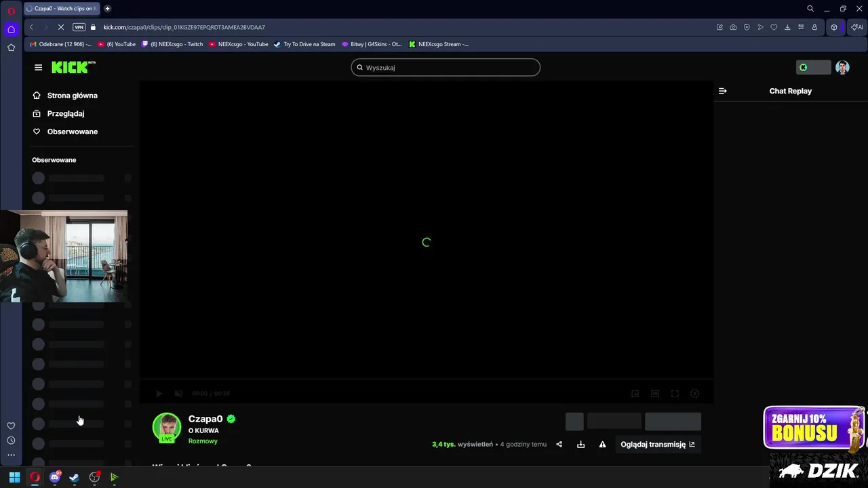Open the ZGARNIJ 10% BONUSU banner
This screenshot has height=488, width=868.
coord(812,428)
